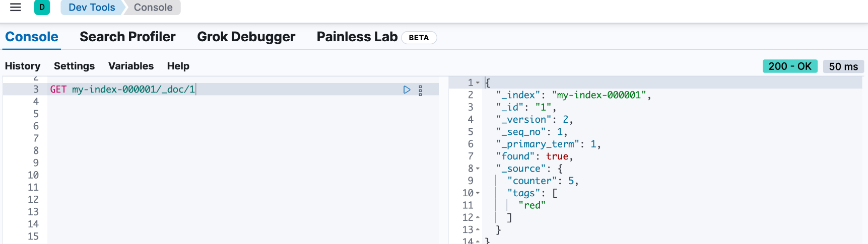Open the hamburger navigation menu

[16, 8]
